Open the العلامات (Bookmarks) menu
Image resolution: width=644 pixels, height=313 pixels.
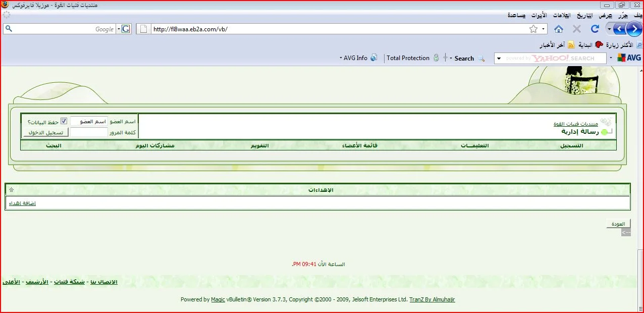(x=562, y=15)
